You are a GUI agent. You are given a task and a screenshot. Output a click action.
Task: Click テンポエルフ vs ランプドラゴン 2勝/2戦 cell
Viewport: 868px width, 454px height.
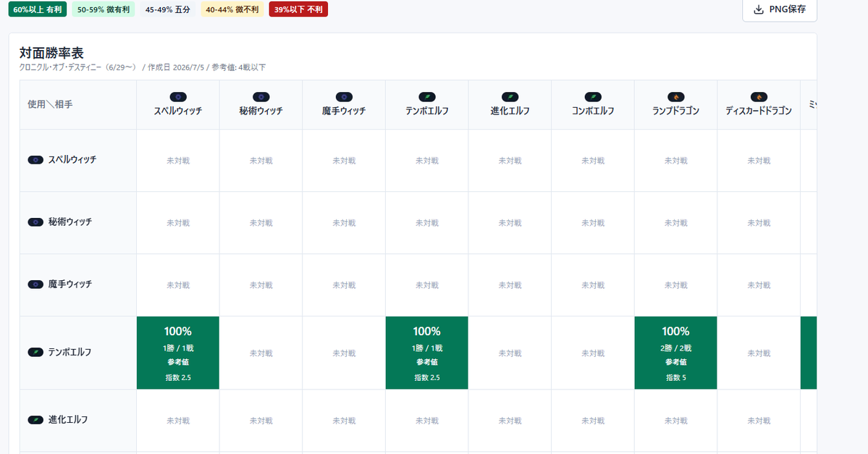tap(676, 353)
